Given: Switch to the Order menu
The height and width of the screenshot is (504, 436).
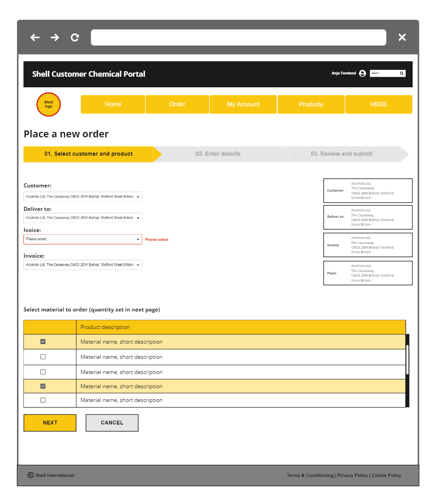Looking at the screenshot, I should tap(177, 104).
